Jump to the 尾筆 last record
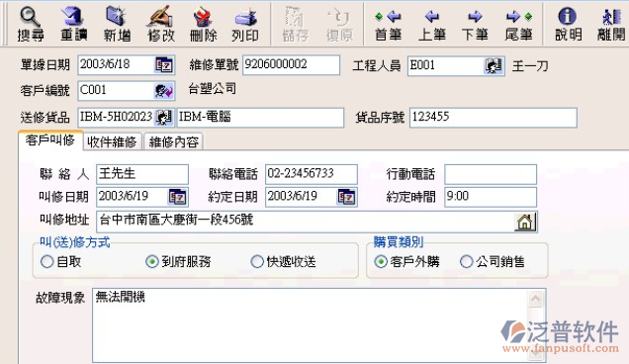This screenshot has height=364, width=629. 518,24
